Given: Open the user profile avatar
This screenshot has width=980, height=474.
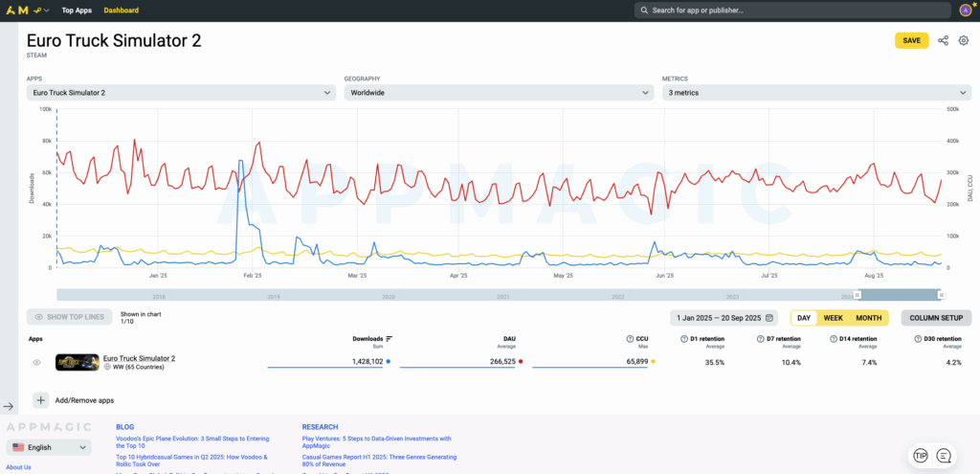Looking at the screenshot, I should pos(966,11).
